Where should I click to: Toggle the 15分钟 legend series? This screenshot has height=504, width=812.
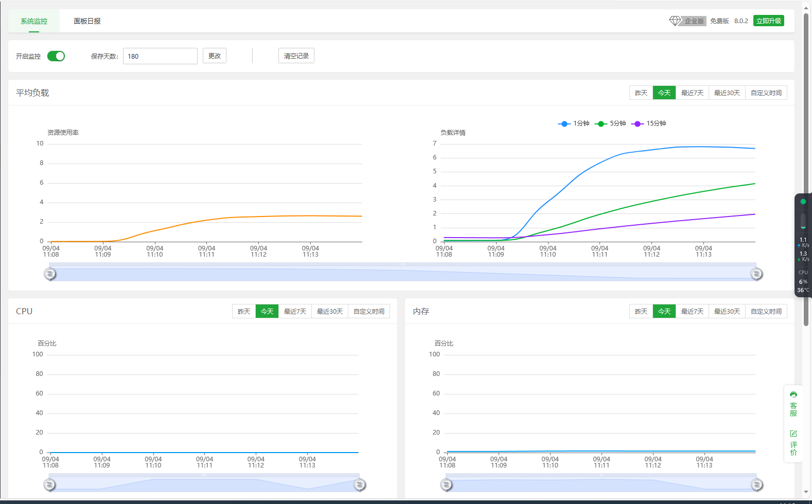(648, 123)
